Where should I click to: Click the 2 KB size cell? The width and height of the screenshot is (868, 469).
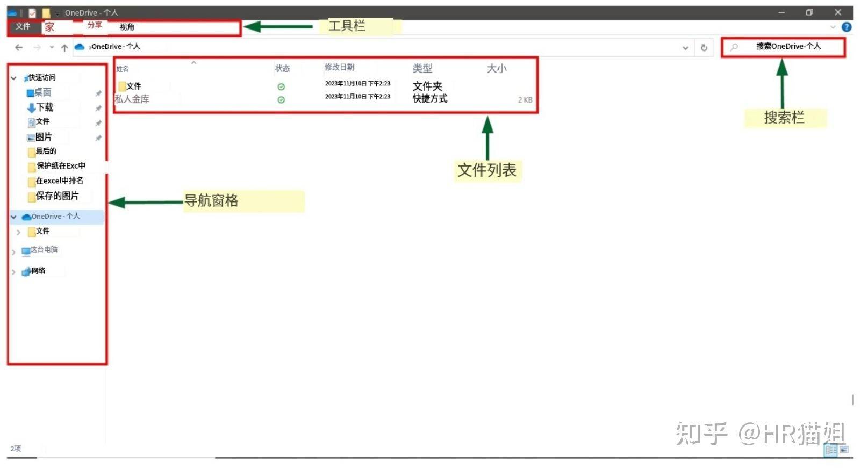point(525,100)
